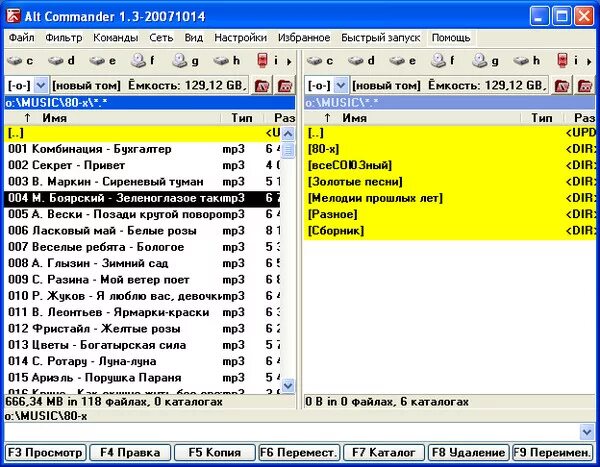Select file 002 Секрет - Привет
This screenshot has width=600, height=467.
pos(142,165)
